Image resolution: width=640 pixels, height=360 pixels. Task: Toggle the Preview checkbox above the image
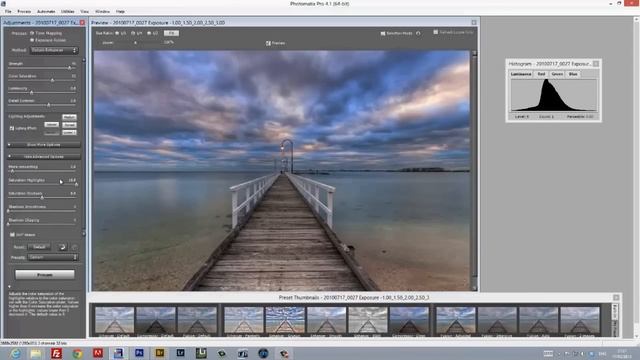(x=268, y=43)
